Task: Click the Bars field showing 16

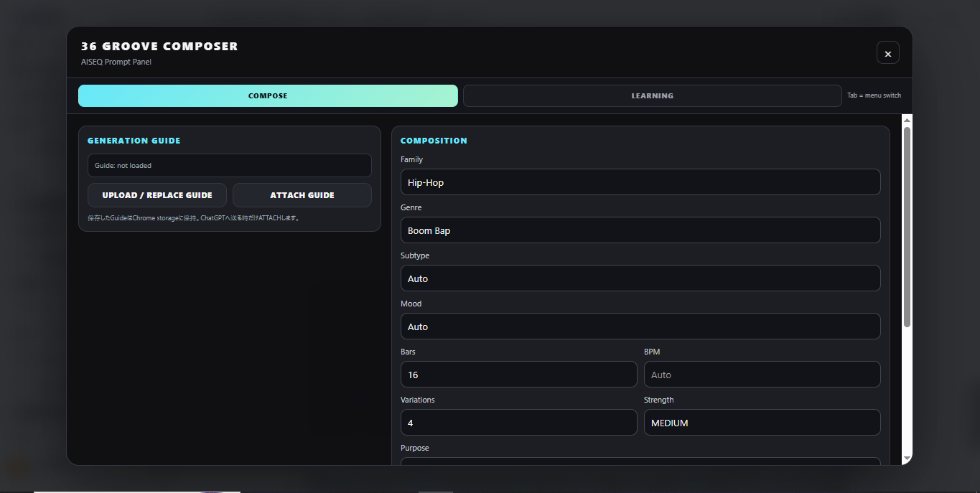Action: coord(518,375)
